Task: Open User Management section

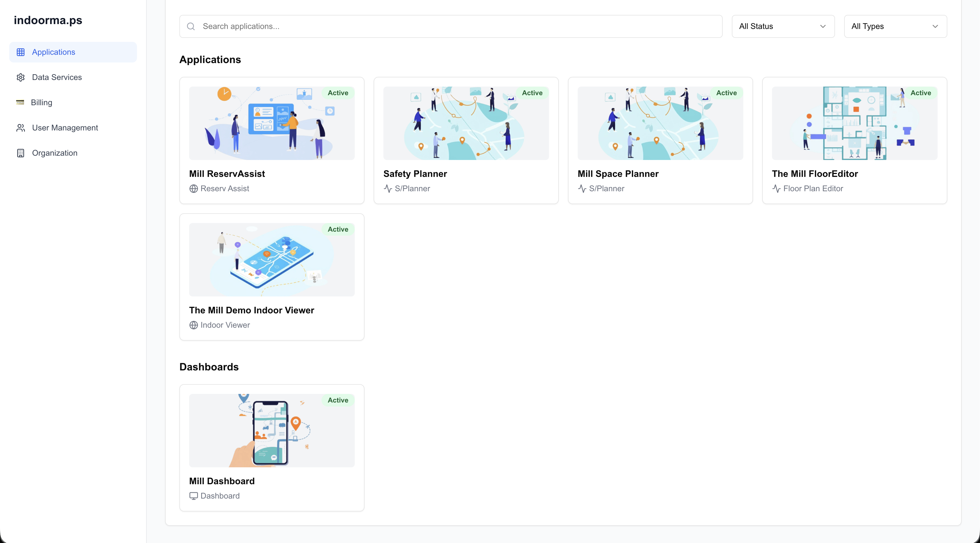Action: [x=73, y=128]
